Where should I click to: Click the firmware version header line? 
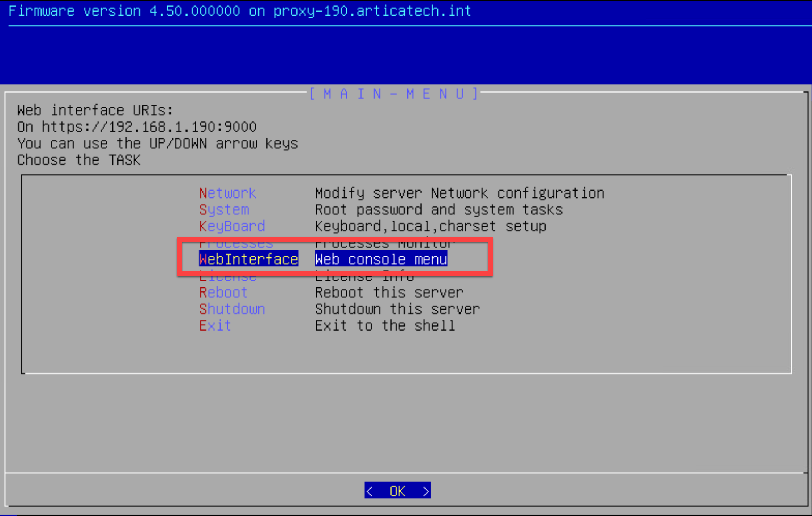pyautogui.click(x=239, y=11)
